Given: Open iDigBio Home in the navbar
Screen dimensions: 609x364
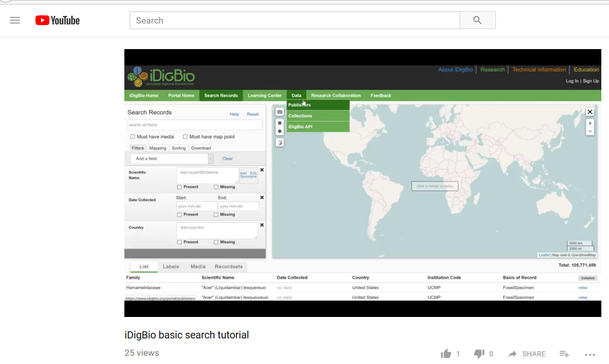Looking at the screenshot, I should point(144,96).
